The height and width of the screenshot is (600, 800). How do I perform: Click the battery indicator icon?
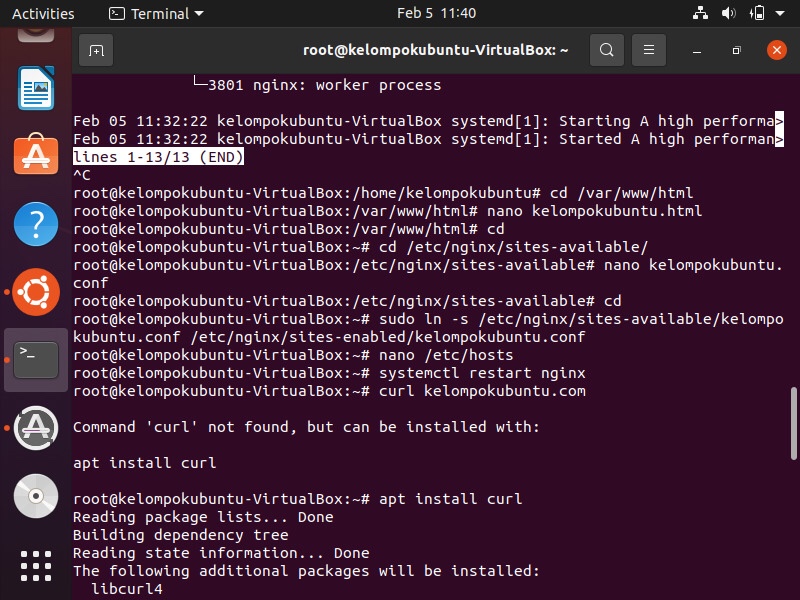point(757,14)
